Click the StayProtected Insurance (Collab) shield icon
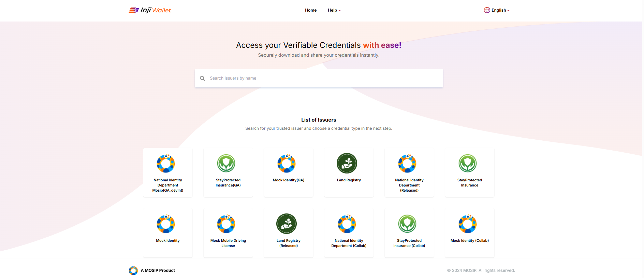 (x=407, y=224)
